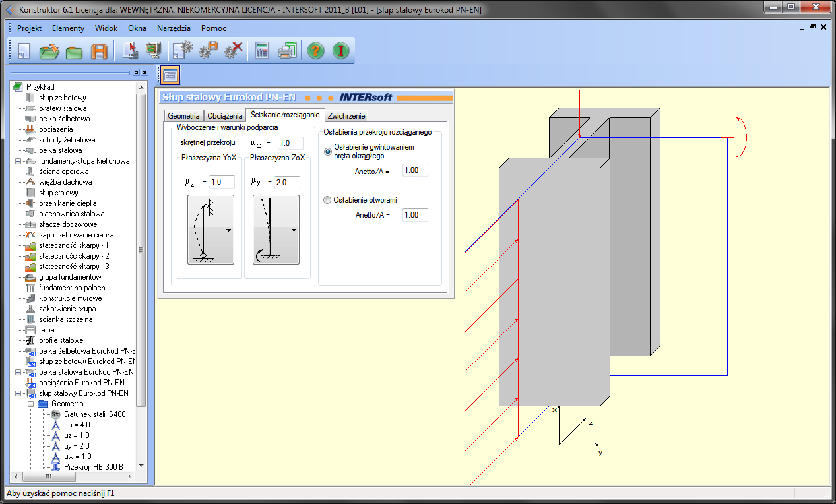836x504 pixels.
Task: Switch to the Geometria tab
Action: [183, 116]
